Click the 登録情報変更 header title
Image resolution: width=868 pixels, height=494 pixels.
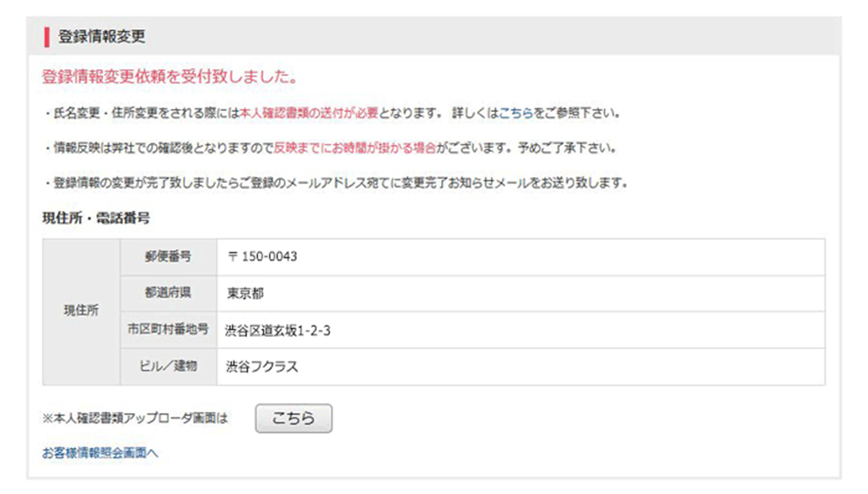(102, 37)
